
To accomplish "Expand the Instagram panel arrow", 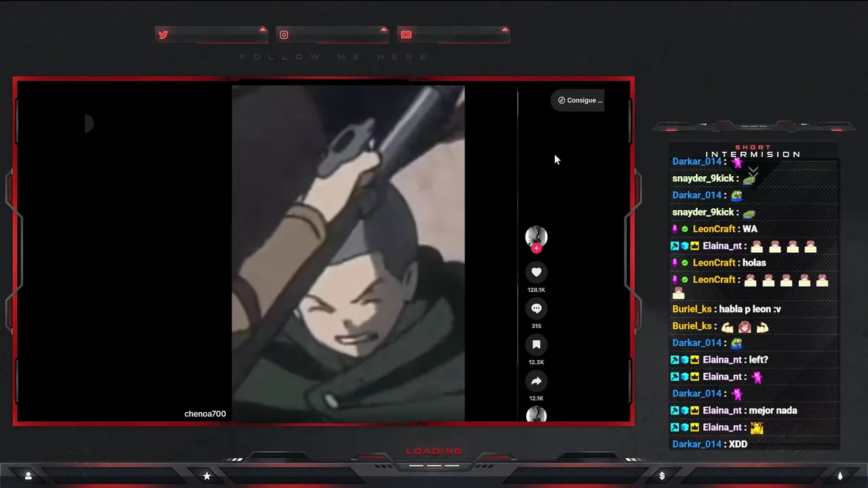I will [x=384, y=29].
